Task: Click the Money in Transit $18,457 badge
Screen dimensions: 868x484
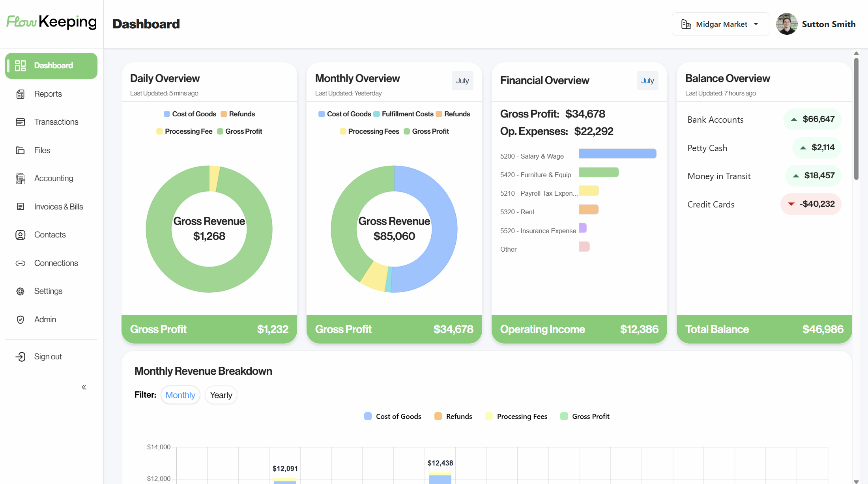Action: (x=813, y=176)
